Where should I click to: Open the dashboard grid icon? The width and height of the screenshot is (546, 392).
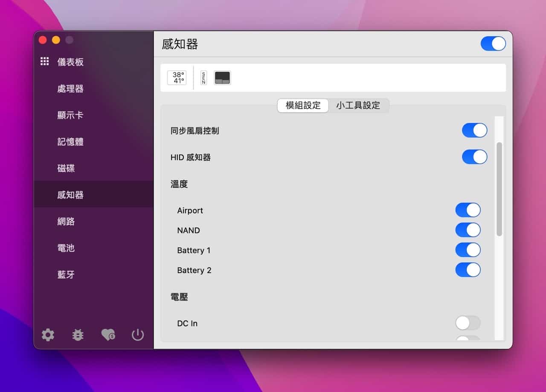pos(45,61)
